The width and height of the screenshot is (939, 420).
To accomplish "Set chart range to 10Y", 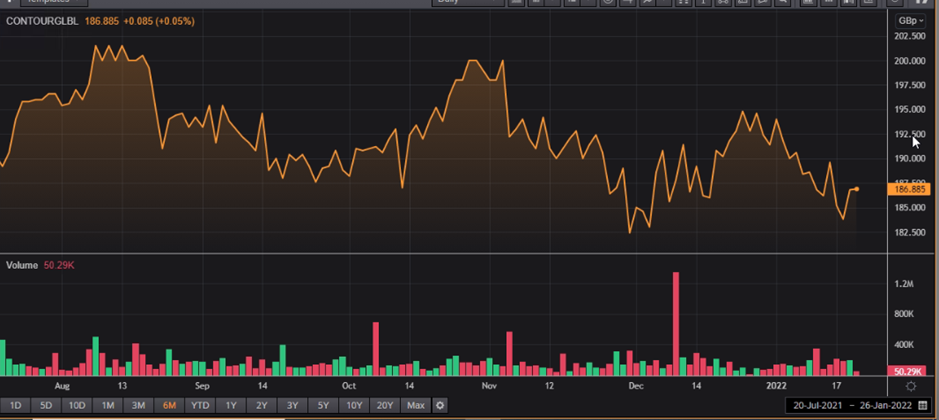I will click(x=355, y=406).
